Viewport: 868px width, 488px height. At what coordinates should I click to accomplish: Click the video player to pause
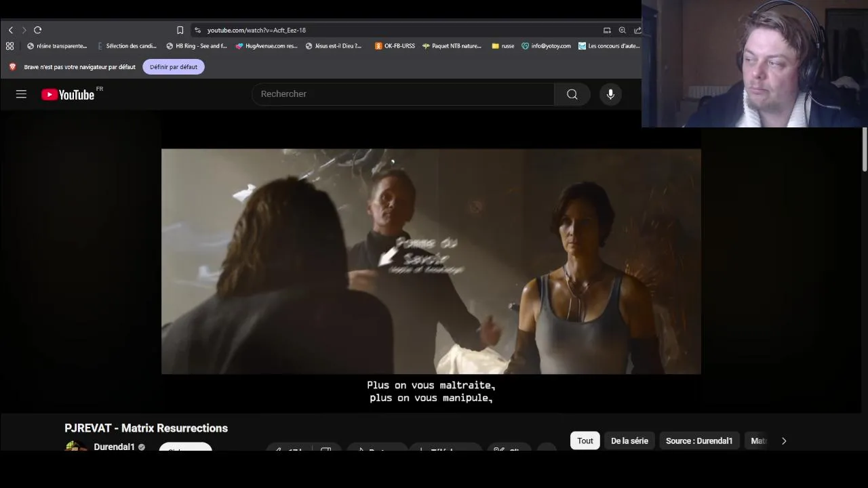(x=431, y=261)
